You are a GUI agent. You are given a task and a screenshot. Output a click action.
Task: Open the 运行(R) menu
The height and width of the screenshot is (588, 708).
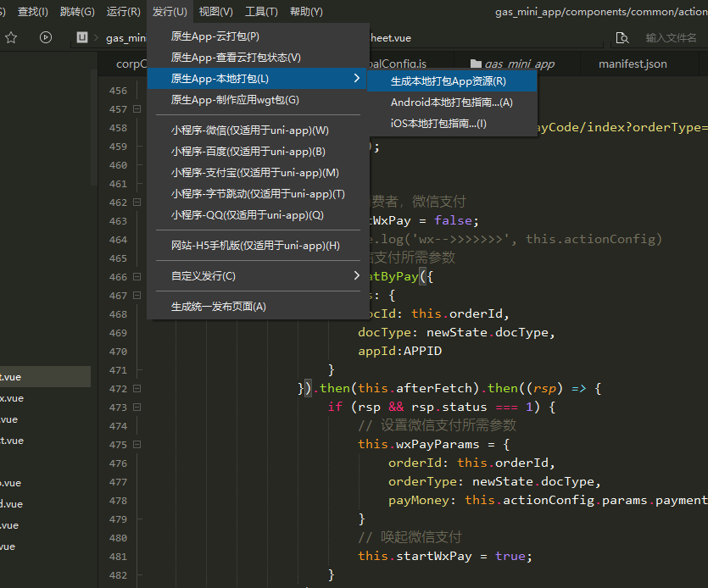[123, 12]
